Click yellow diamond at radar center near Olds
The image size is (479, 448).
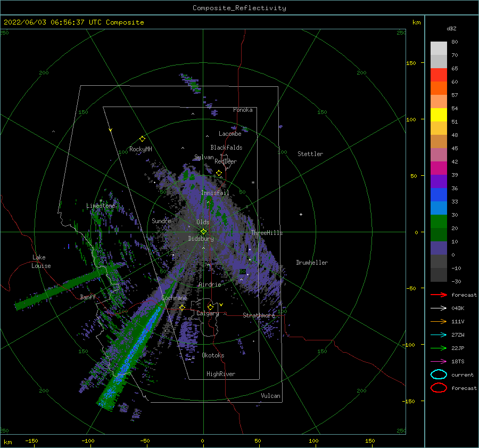coord(203,232)
